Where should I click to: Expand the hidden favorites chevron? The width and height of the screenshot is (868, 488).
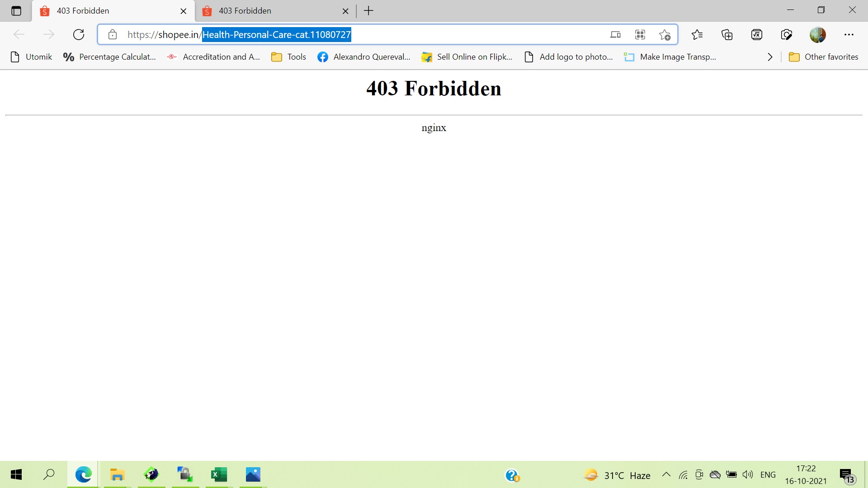pos(770,57)
